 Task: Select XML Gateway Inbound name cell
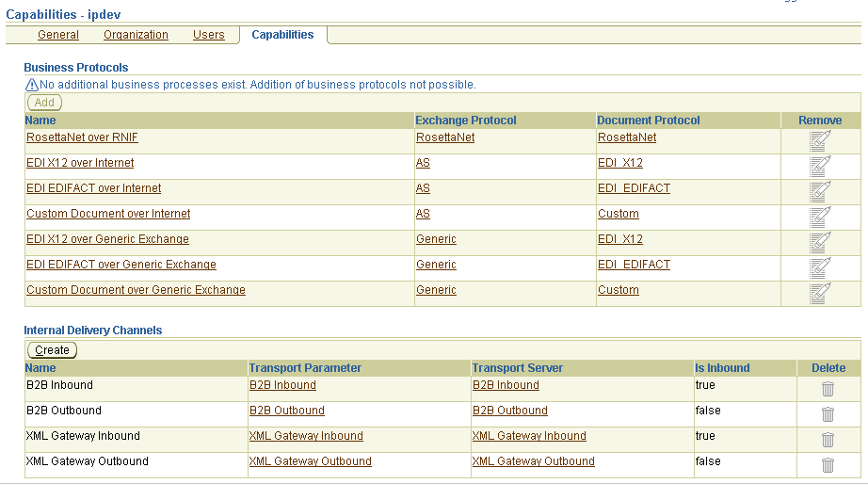(x=137, y=440)
